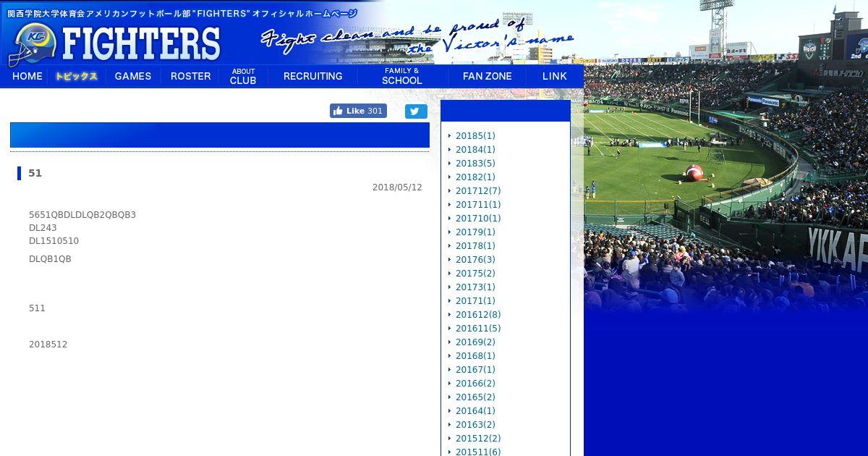Open archive link 20179(1)
The height and width of the screenshot is (456, 868).
coord(475,232)
